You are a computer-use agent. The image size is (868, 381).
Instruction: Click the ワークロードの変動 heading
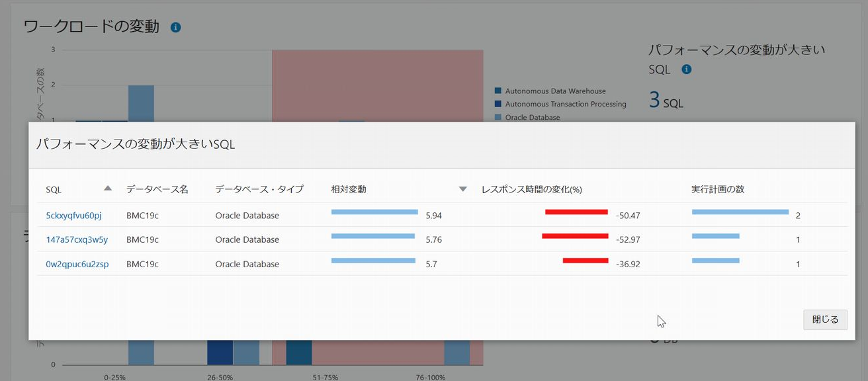coord(91,27)
